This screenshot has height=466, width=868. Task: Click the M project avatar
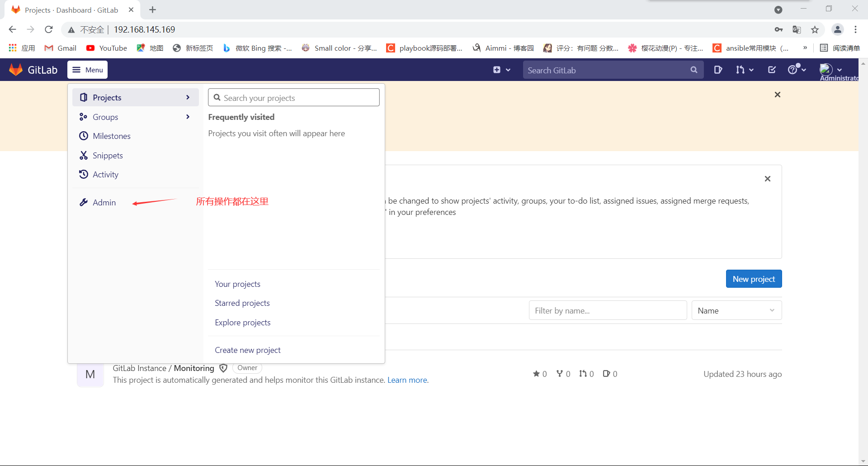click(90, 374)
